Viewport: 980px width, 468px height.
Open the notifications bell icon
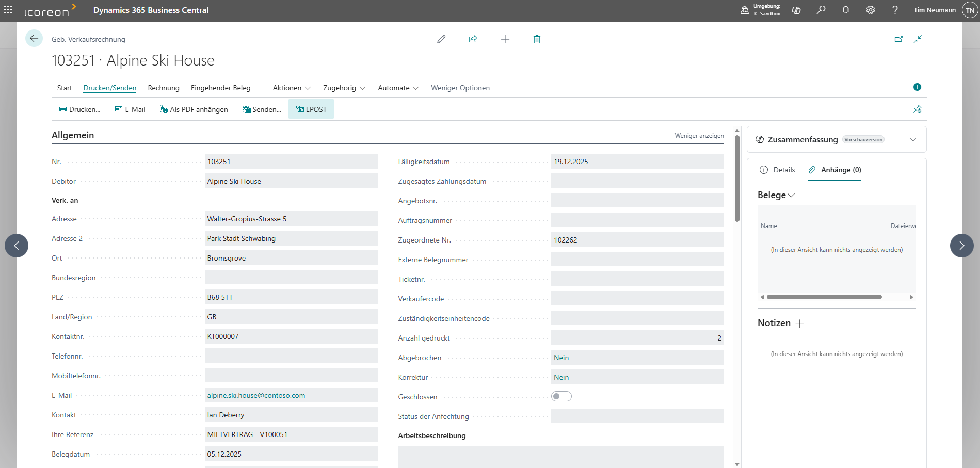coord(846,10)
